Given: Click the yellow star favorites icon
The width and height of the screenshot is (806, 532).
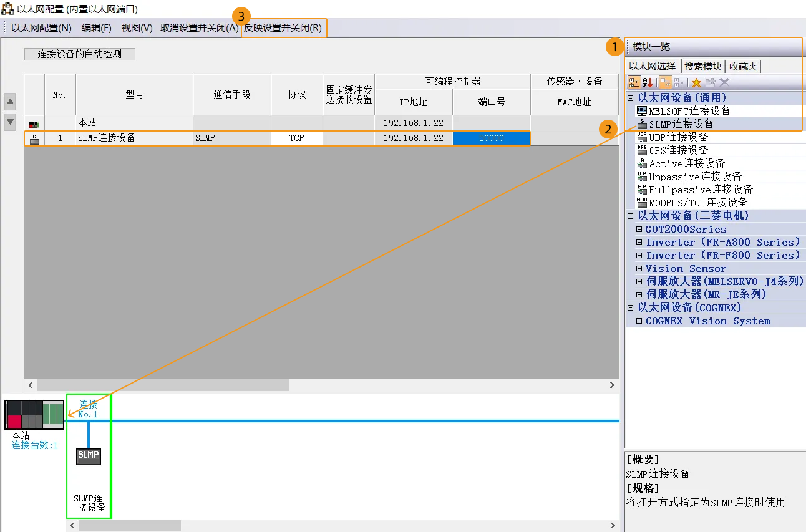Looking at the screenshot, I should 696,82.
